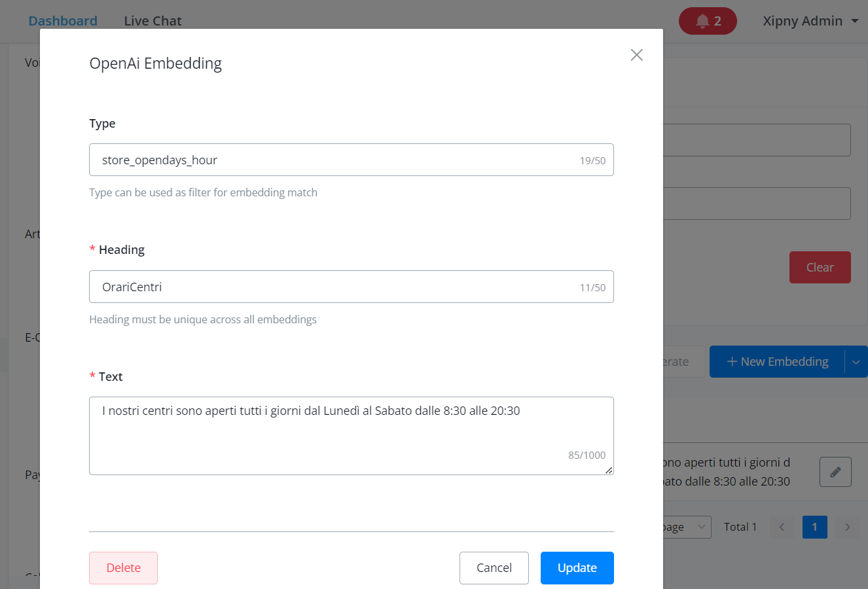Click the previous page arrow
The width and height of the screenshot is (868, 589).
coord(782,527)
